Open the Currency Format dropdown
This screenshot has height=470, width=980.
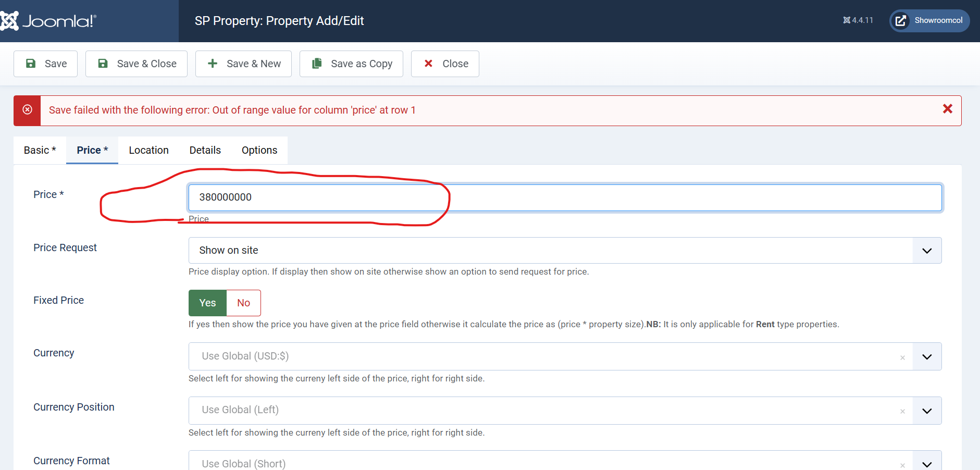click(x=927, y=463)
